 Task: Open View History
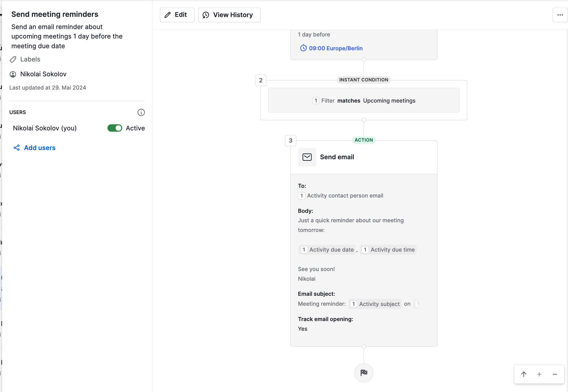[229, 15]
